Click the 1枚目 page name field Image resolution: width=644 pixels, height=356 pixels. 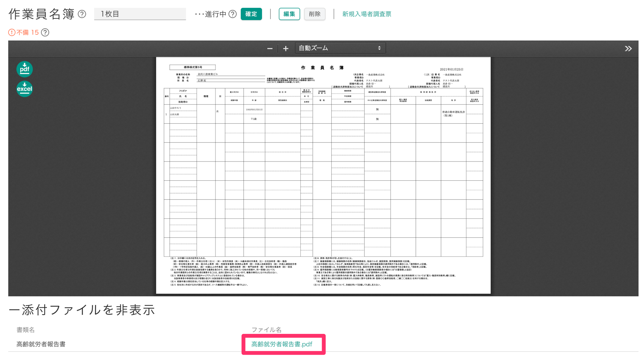click(140, 14)
